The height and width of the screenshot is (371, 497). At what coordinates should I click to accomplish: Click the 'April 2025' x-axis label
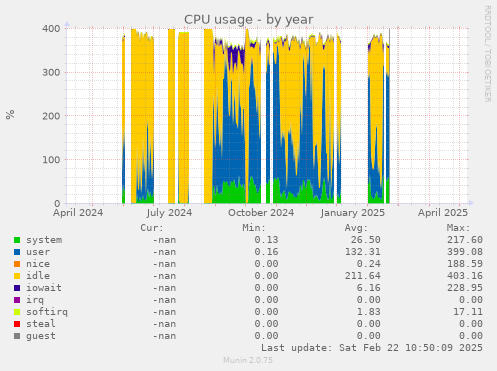[x=443, y=213]
